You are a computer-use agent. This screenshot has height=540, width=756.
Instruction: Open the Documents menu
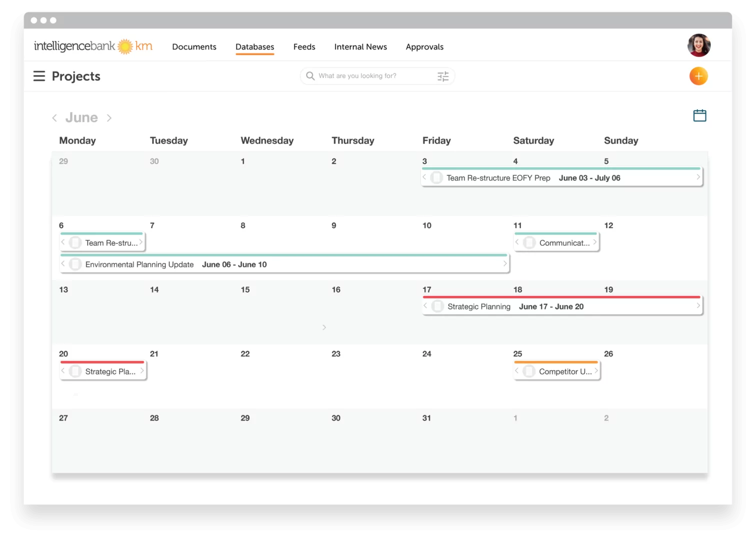(x=194, y=46)
